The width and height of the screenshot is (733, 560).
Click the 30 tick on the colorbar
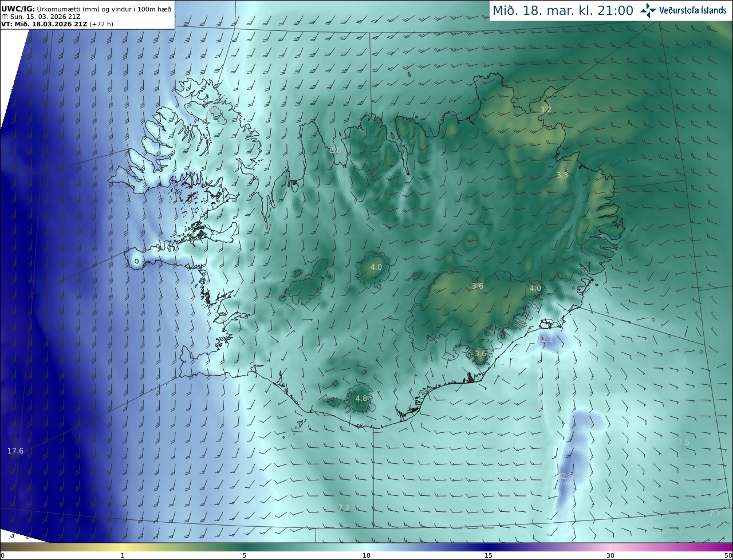coord(610,555)
